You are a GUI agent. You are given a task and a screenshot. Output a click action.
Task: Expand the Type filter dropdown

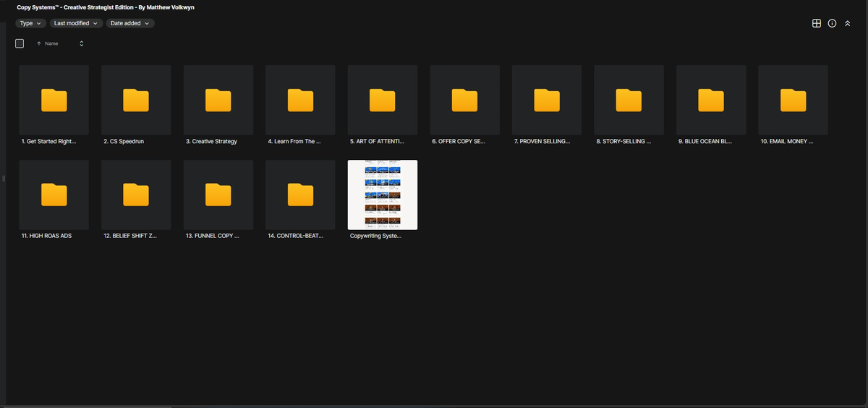tap(31, 23)
